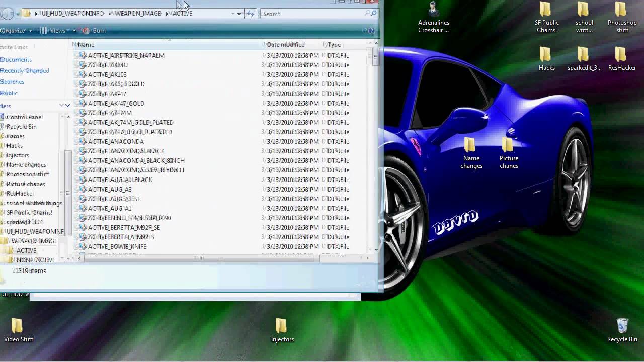Click file list scroll down arrow
The height and width of the screenshot is (362, 644).
coord(376,250)
